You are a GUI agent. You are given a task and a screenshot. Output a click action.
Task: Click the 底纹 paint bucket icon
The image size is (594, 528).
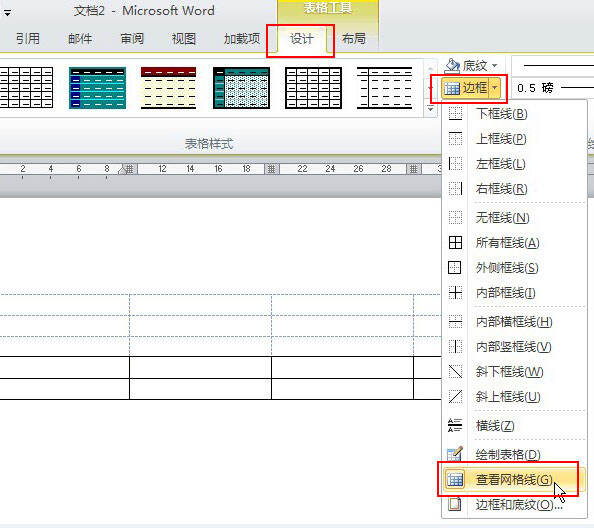pos(452,66)
